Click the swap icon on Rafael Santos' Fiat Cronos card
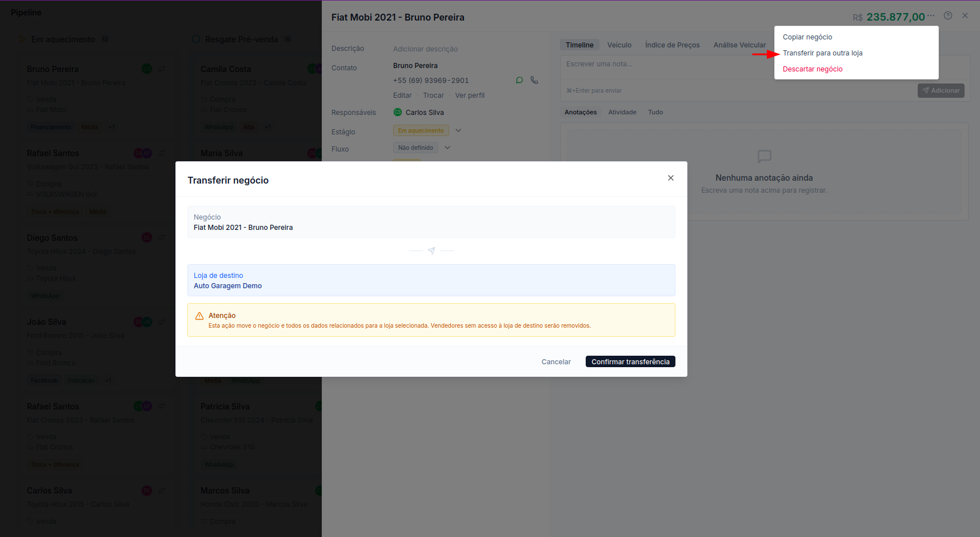Viewport: 980px width, 537px height. pos(162,406)
